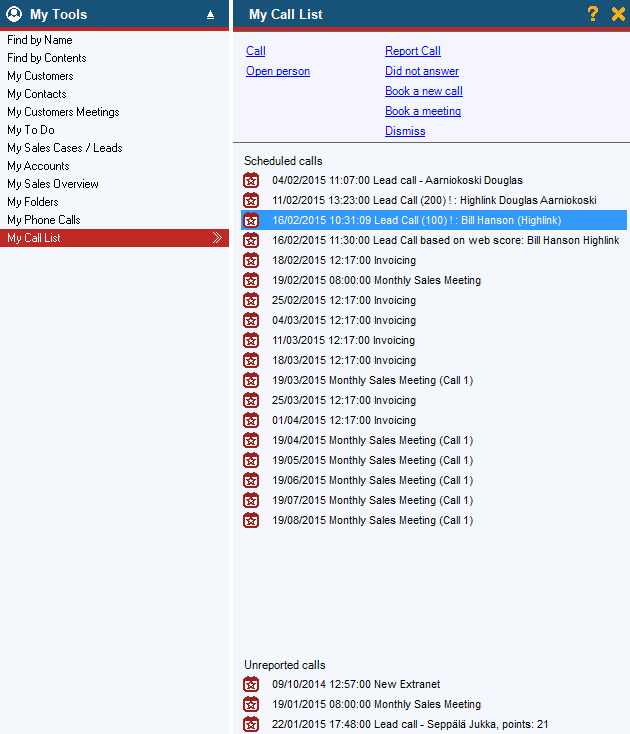Open My Contacts

pyautogui.click(x=37, y=94)
